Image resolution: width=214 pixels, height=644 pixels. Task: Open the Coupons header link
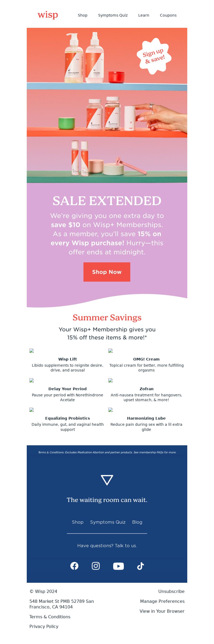[x=168, y=15]
